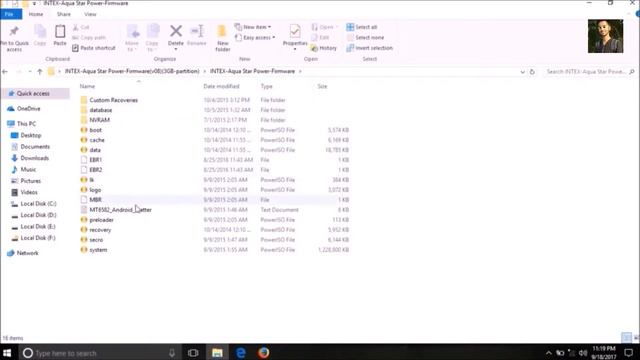Click INTEX-Aqua Star Power-Firmware(v08) breadcrumb
This screenshot has height=360, width=640.
click(132, 71)
